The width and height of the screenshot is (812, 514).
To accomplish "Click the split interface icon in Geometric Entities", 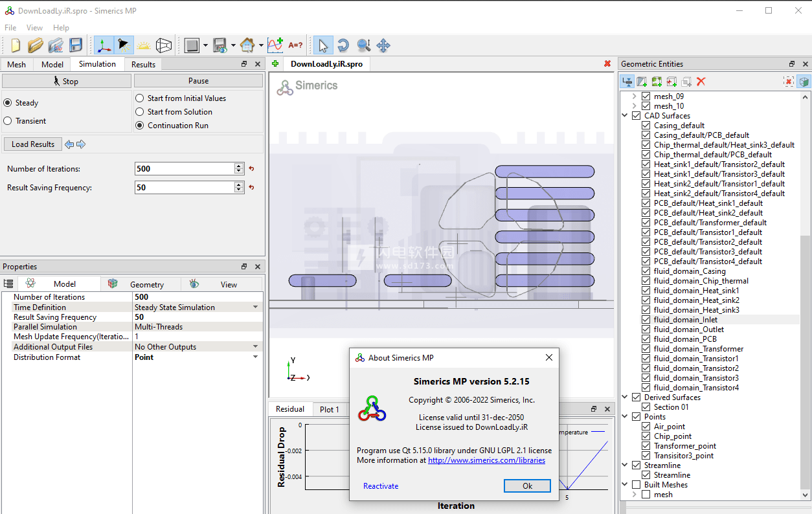I will click(627, 82).
